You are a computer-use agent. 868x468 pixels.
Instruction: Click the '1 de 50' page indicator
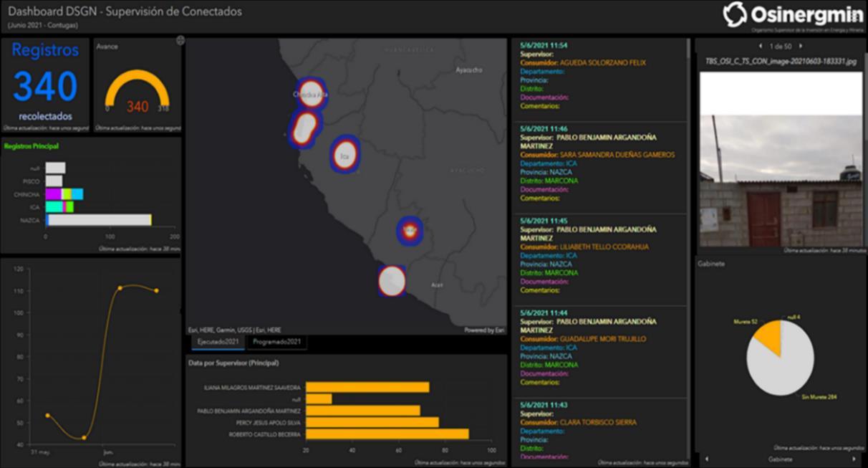pos(781,46)
